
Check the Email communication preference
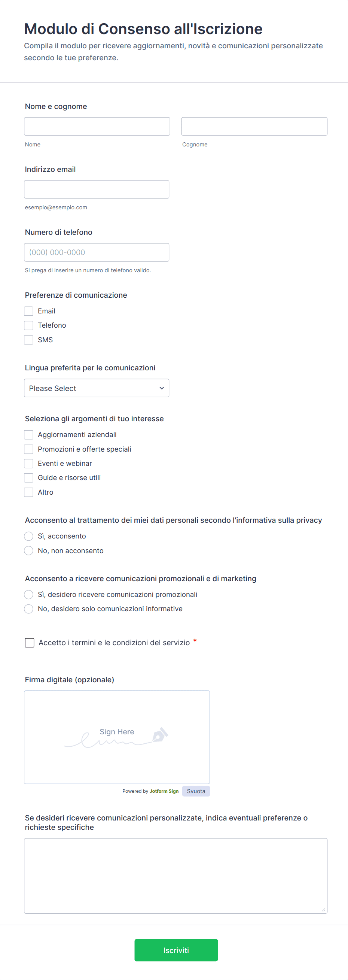click(29, 311)
